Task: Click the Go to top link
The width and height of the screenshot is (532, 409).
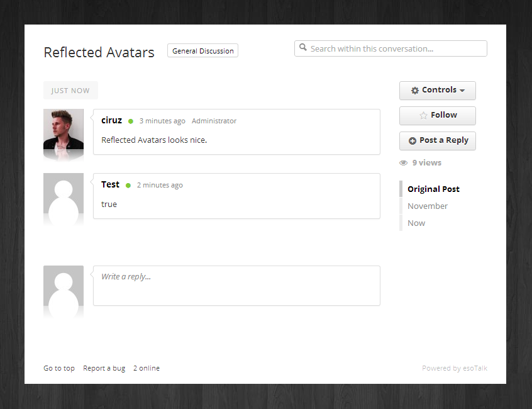Action: (59, 368)
